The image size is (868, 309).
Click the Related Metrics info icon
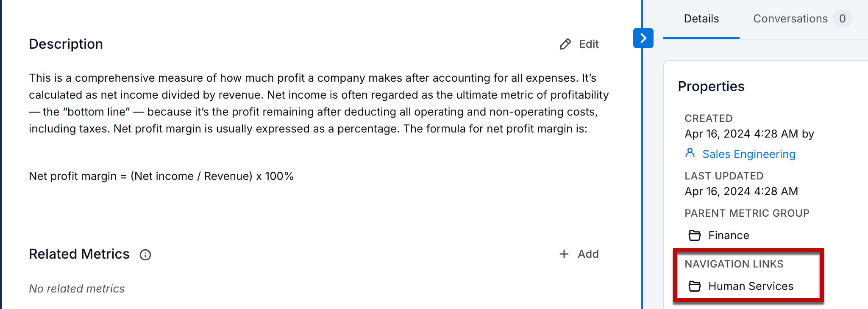(x=145, y=255)
